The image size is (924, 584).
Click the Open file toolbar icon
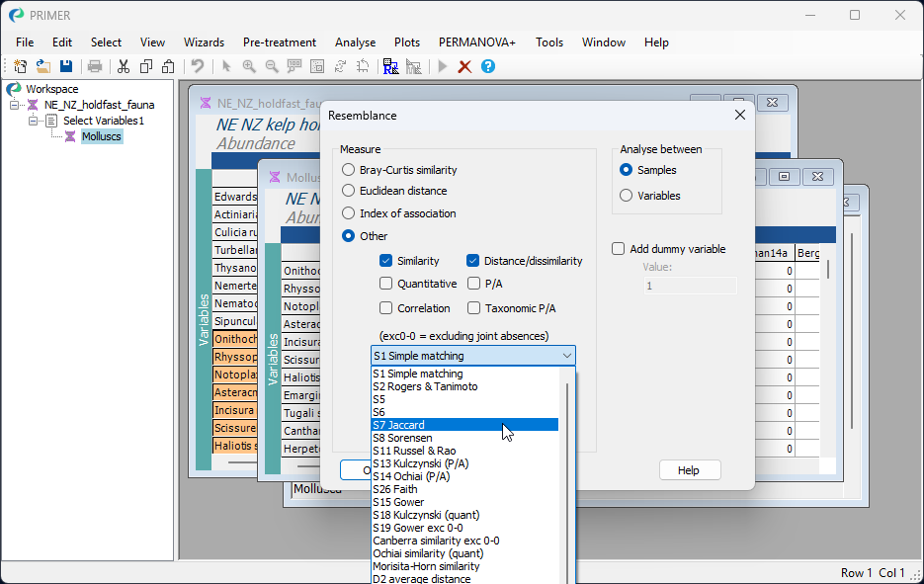point(42,66)
